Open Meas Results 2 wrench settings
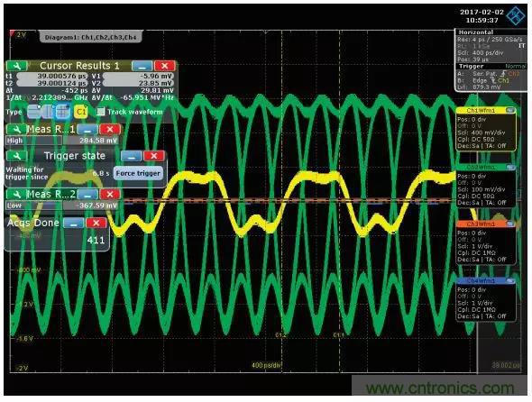 point(16,194)
